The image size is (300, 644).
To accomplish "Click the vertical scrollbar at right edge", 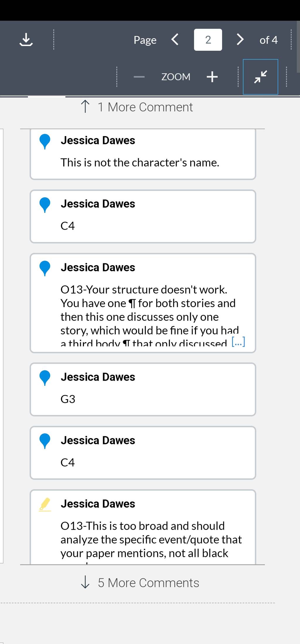I will pyautogui.click(x=298, y=47).
